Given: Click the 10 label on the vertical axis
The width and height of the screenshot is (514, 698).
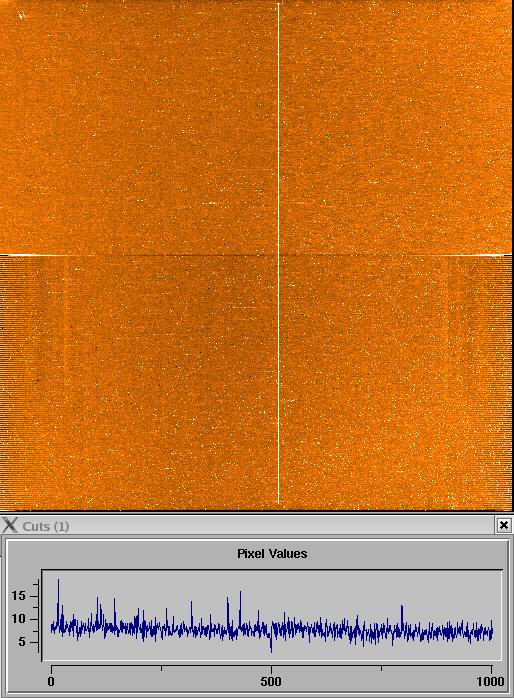Looking at the screenshot, I should coord(19,619).
